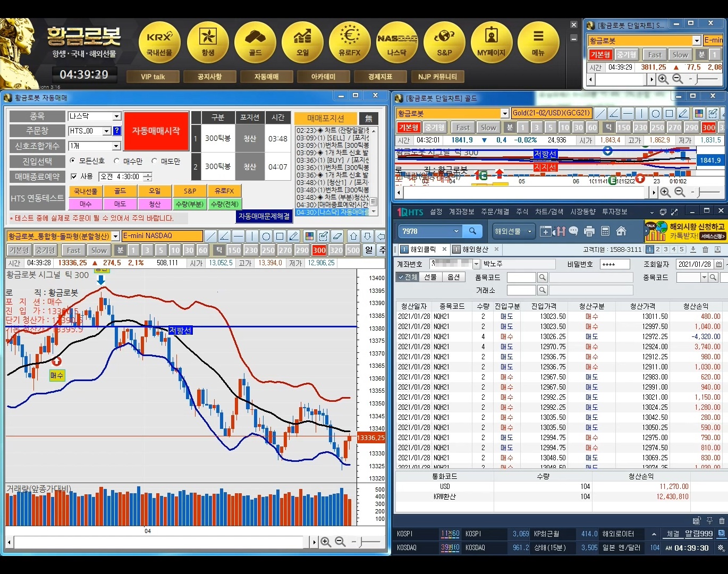Click red 자동매매시작 button
728x574 pixels.
(156, 131)
